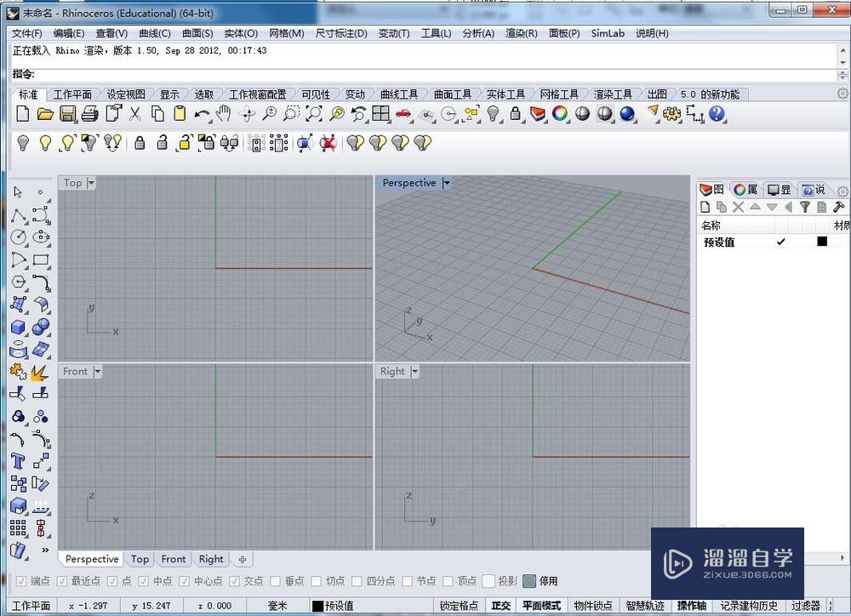Screen dimensions: 851x616
Task: Open the Right viewport dropdown arrow
Action: pyautogui.click(x=415, y=372)
